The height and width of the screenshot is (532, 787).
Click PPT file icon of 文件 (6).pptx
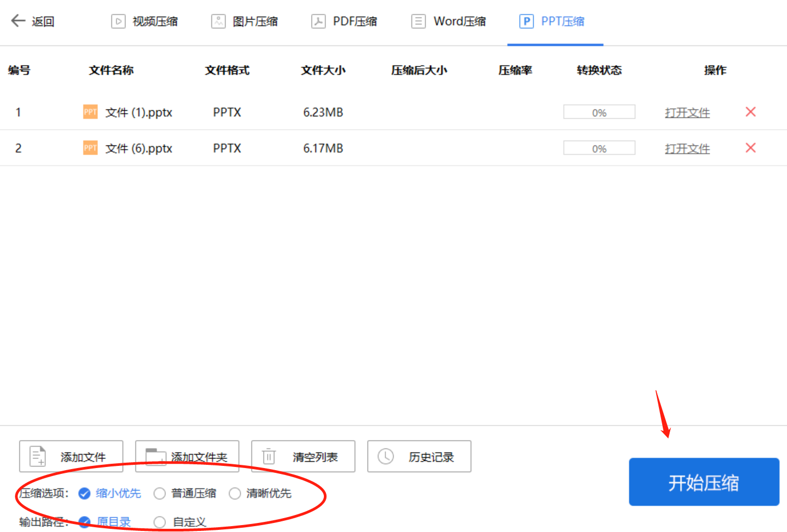(90, 148)
